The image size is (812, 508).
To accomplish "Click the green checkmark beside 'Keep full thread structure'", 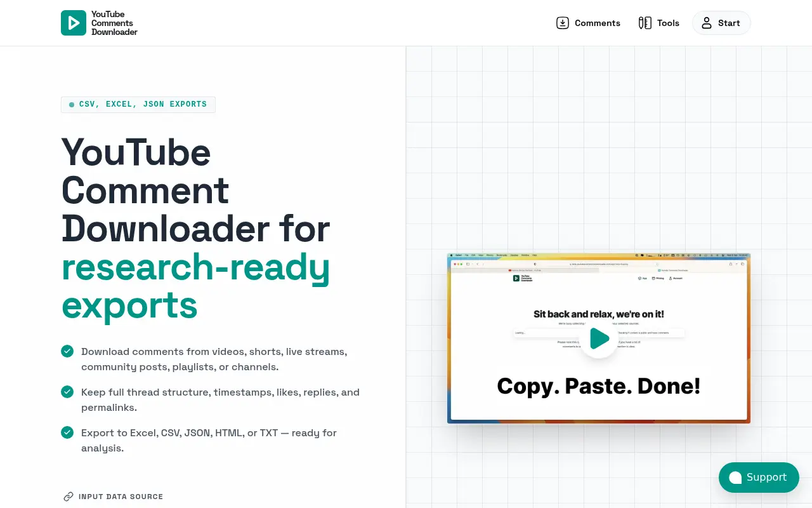I will coord(67,392).
